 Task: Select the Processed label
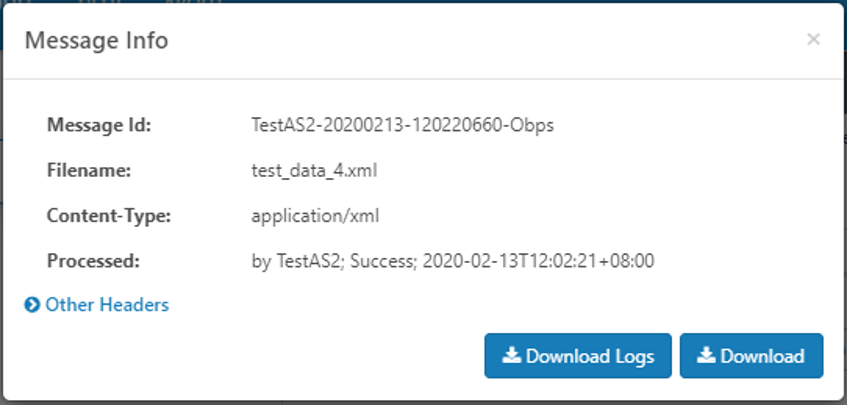93,261
